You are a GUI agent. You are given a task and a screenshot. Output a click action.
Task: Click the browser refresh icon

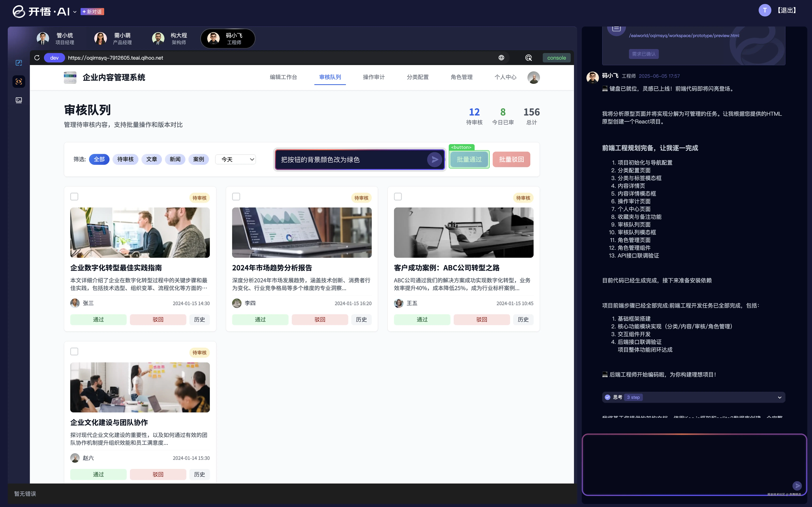(x=37, y=58)
